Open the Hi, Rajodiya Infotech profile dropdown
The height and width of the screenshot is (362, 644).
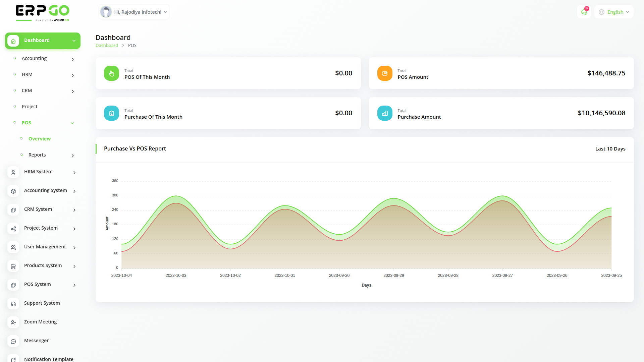(133, 12)
